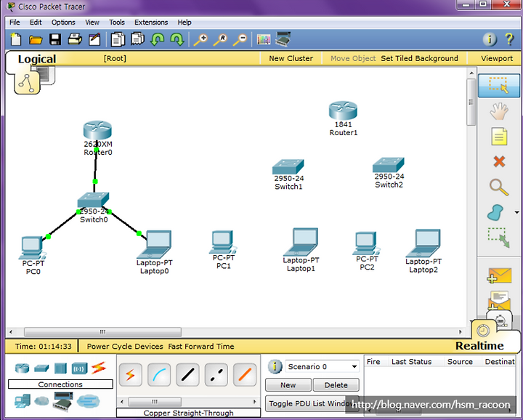
Task: Pick the Resize Shape tool
Action: tap(498, 238)
